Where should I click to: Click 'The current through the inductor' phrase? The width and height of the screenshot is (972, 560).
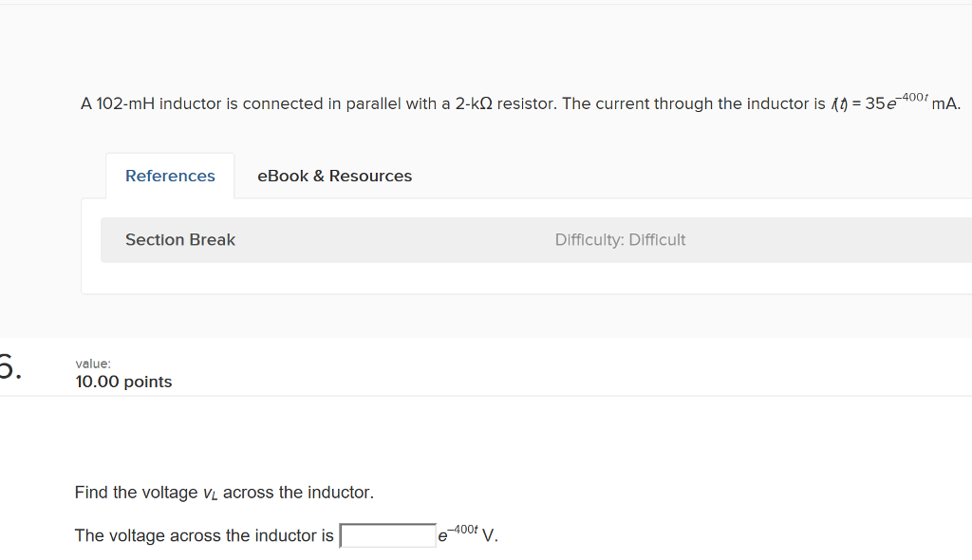tap(693, 103)
